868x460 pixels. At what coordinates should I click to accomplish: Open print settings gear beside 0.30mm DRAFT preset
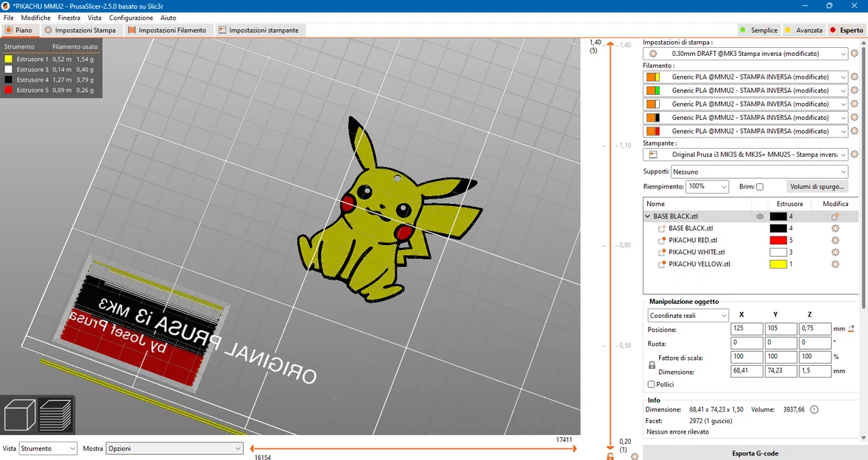tap(854, 54)
